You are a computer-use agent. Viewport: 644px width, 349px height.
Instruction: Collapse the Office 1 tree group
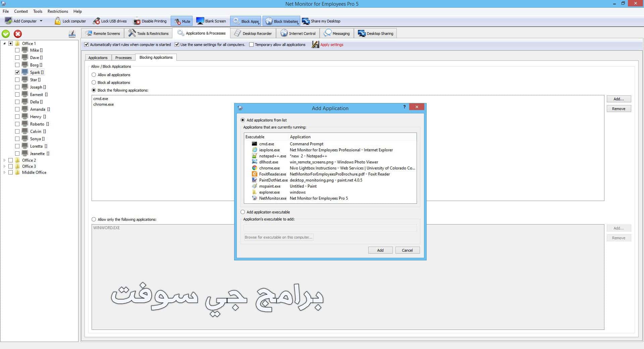4,43
